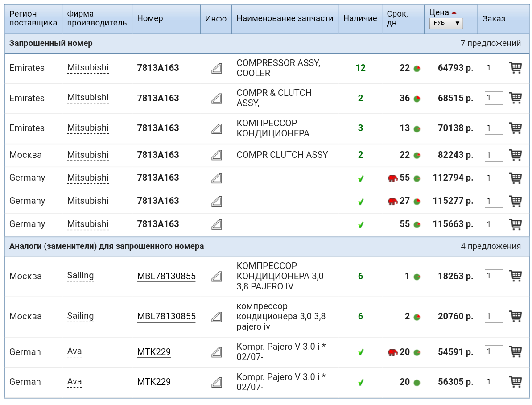Add the 64793 р. offer to cart
532x405 pixels.
point(515,68)
